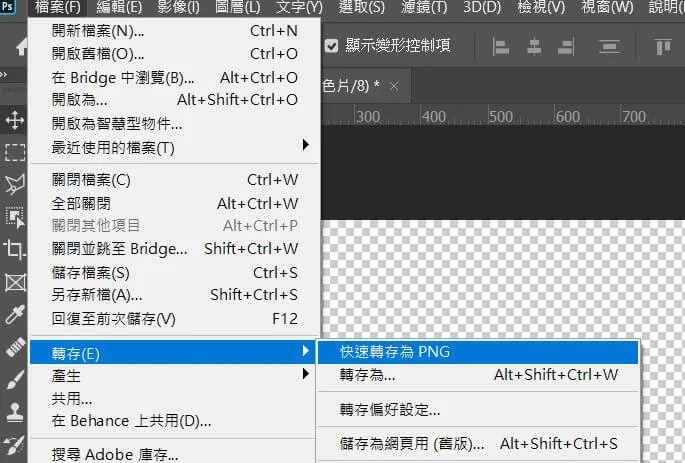
Task: Choose 全部關閉 menu entry
Action: click(175, 203)
